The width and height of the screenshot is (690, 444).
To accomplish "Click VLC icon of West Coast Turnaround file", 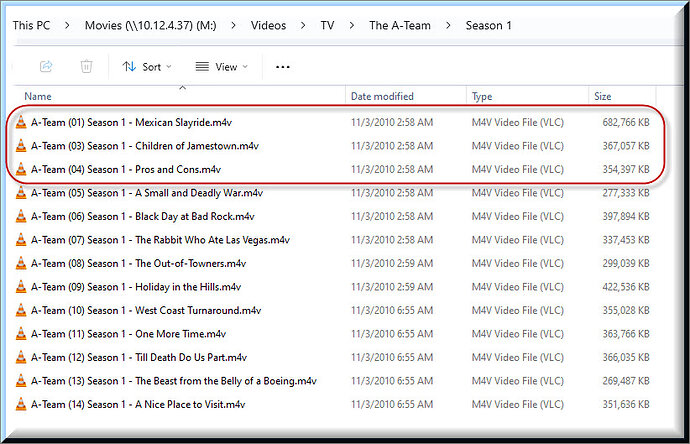I will tap(21, 310).
